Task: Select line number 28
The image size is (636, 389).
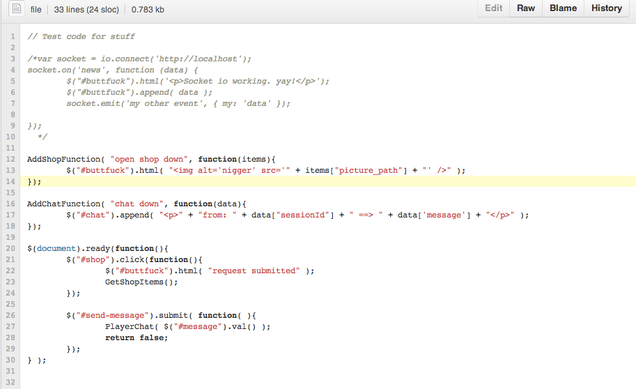Action: coord(11,337)
